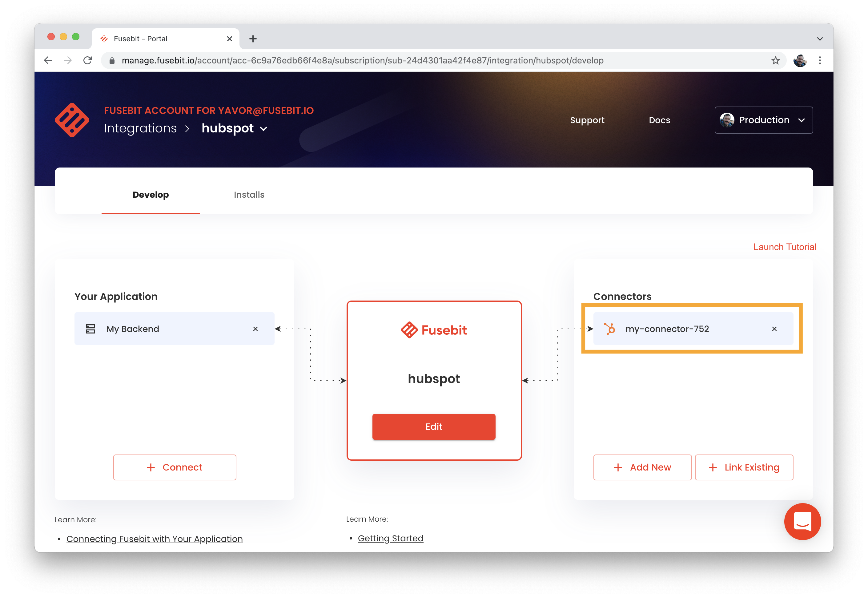
Task: Switch to the Installs tab
Action: point(249,195)
